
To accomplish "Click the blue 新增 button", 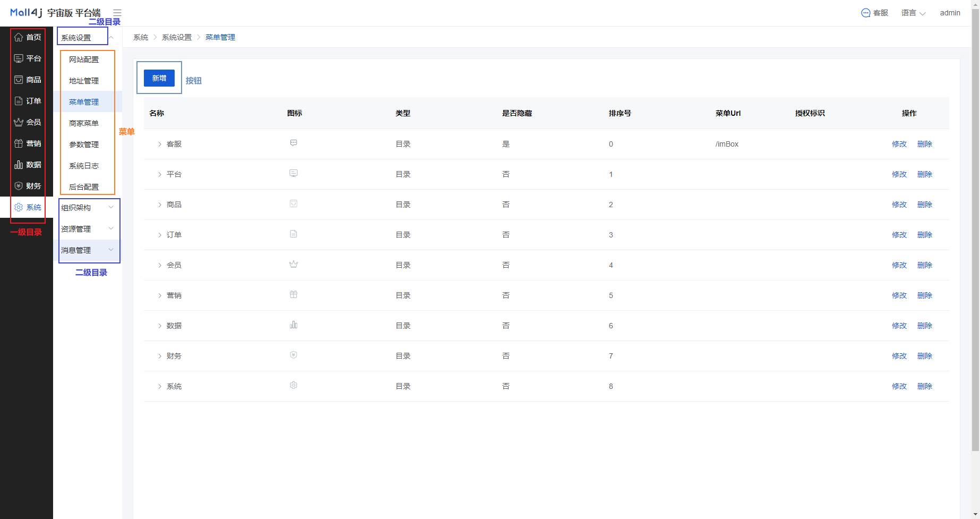I will (x=159, y=78).
